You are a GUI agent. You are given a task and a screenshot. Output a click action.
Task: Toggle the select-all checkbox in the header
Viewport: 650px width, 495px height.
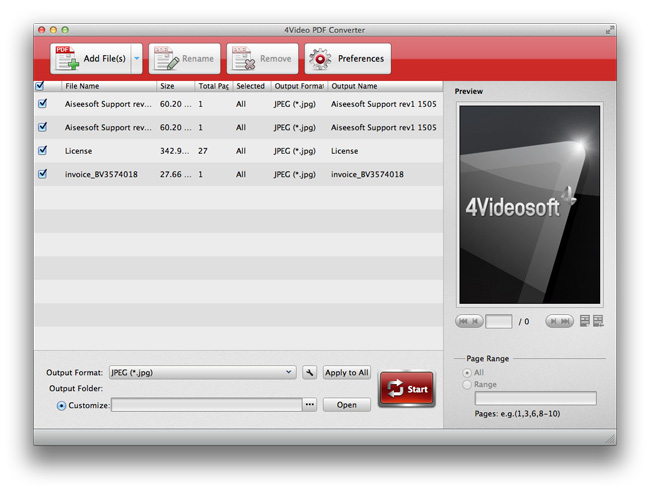pos(40,86)
